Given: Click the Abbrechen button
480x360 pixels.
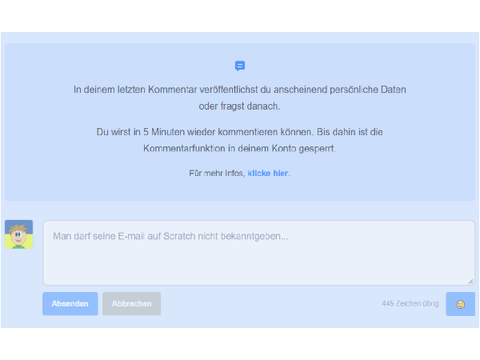Looking at the screenshot, I should point(132,304).
